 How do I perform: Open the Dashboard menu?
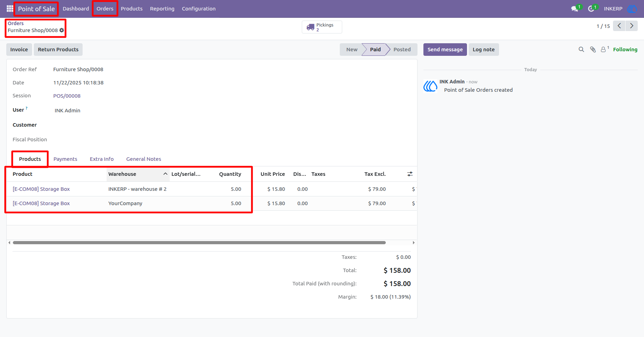76,9
